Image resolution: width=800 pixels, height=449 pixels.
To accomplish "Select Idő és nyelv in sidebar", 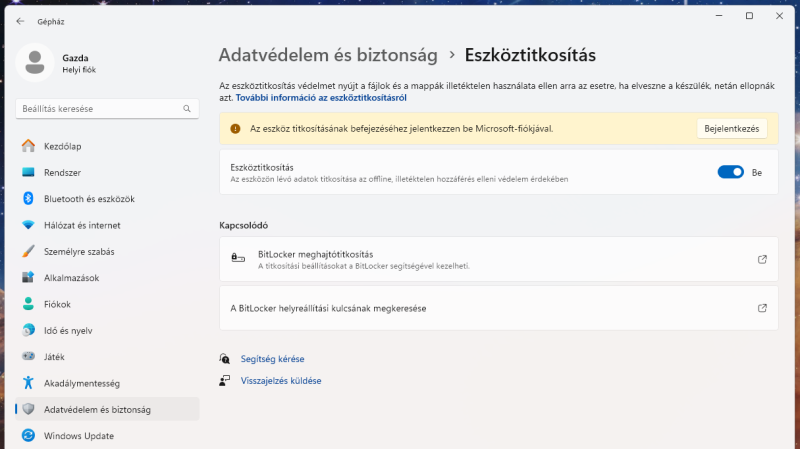I will [x=68, y=330].
